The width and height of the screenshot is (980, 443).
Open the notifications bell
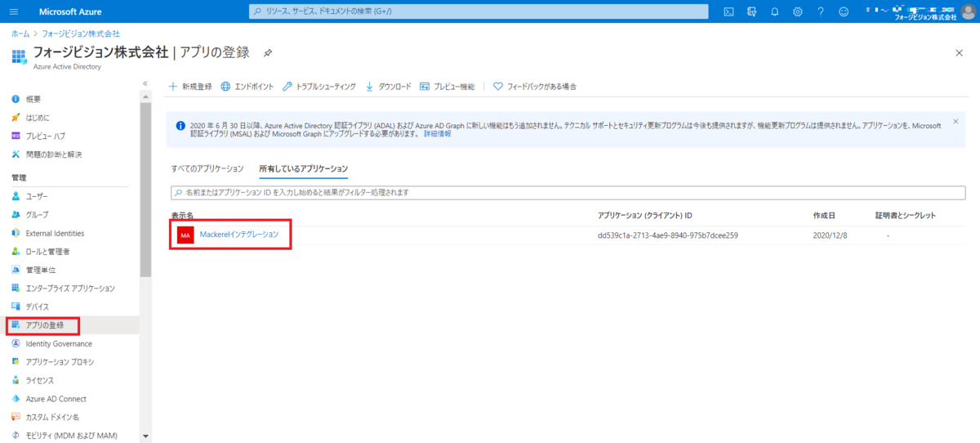[x=774, y=11]
